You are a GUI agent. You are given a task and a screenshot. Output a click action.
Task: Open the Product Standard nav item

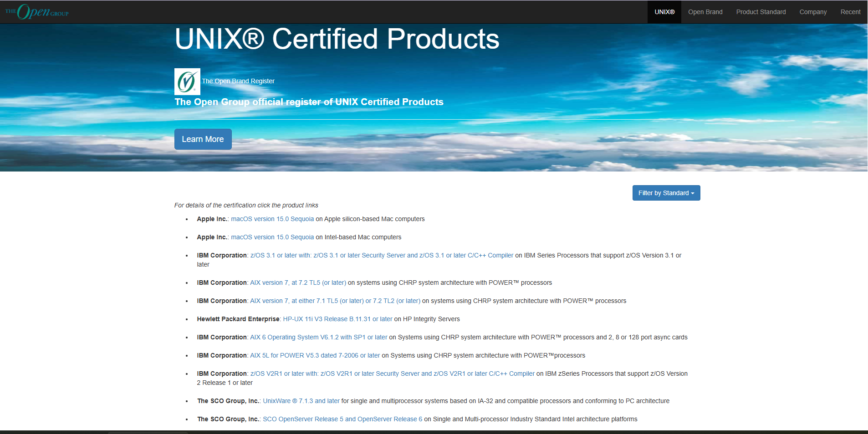pos(761,12)
